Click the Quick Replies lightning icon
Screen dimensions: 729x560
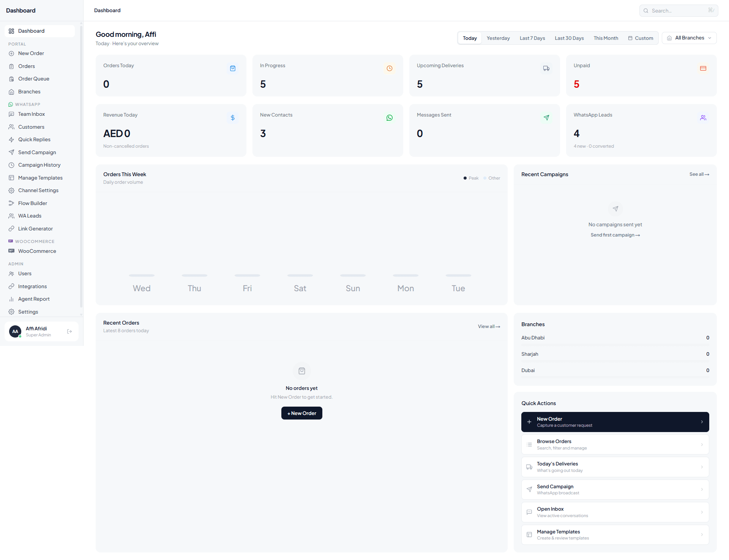pyautogui.click(x=11, y=140)
